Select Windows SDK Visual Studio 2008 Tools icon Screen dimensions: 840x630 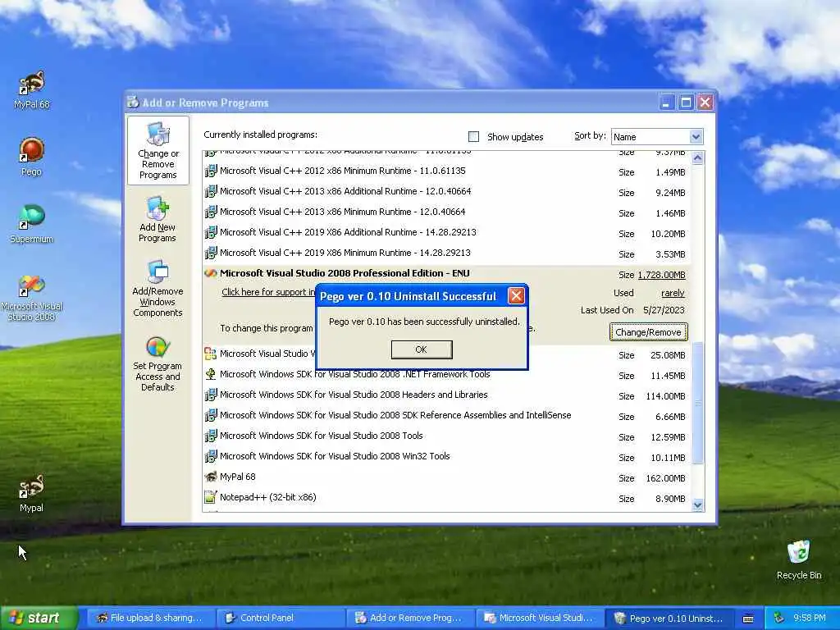pos(211,436)
